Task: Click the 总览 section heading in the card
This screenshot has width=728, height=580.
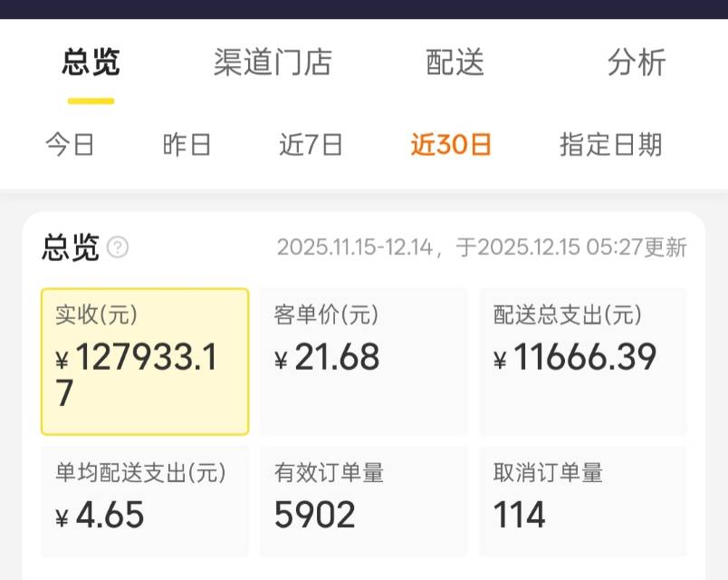Action: coord(71,247)
